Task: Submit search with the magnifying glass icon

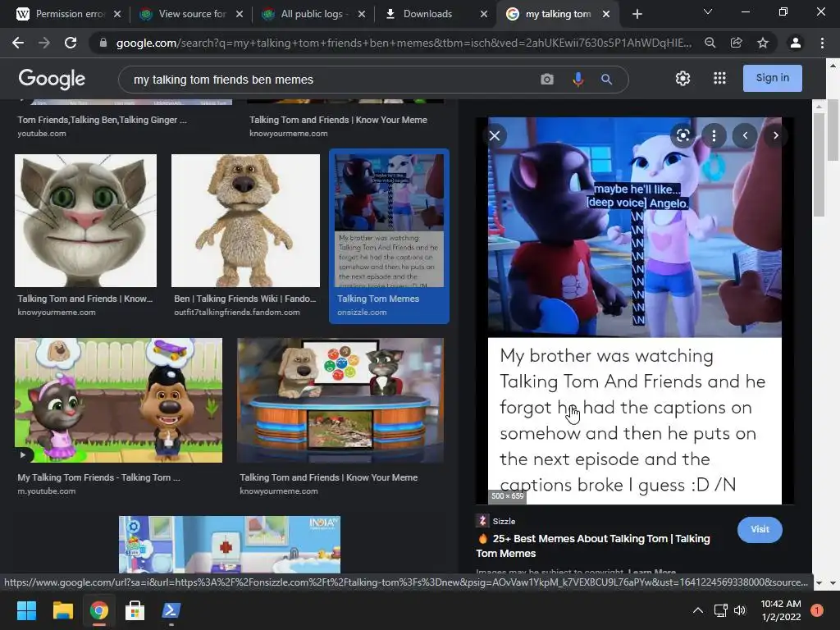Action: [x=606, y=80]
